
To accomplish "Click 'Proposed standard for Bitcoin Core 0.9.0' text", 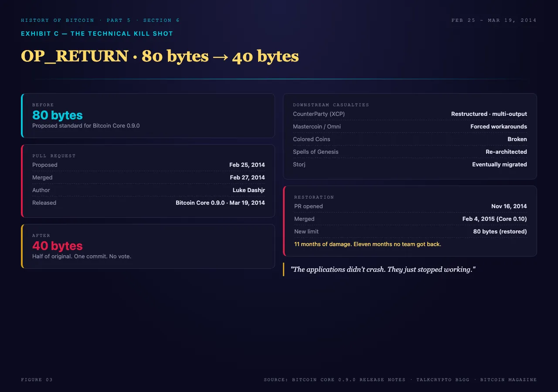I will coord(86,125).
